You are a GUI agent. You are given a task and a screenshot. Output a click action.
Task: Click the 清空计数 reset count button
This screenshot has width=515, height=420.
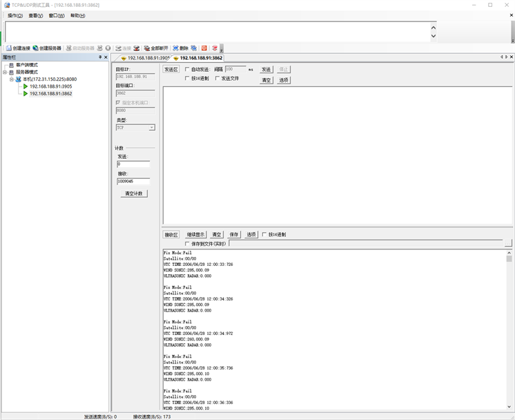[133, 194]
